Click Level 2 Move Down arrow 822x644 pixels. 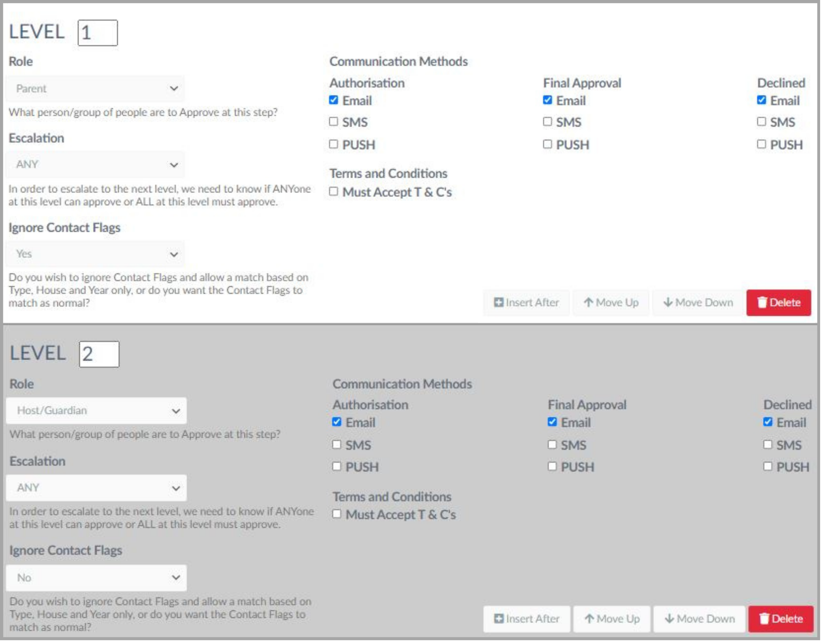coord(669,619)
